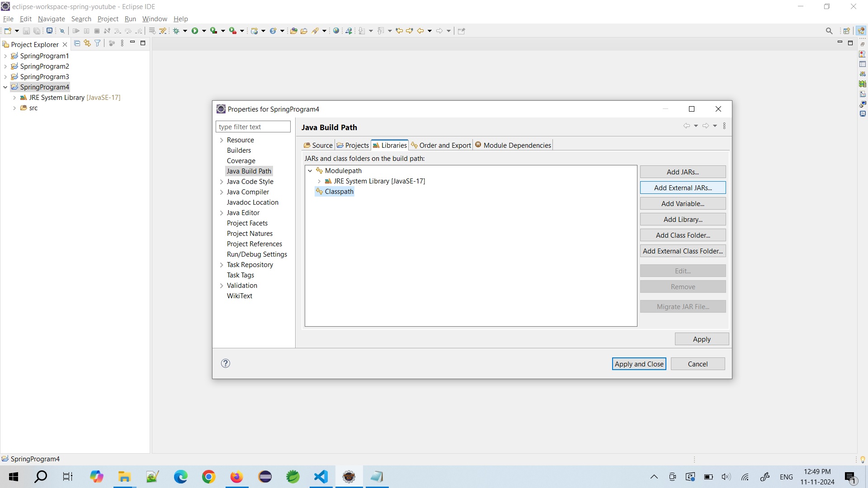Click the New wizard toolbar icon
Viewport: 868px width, 488px height.
[8, 31]
